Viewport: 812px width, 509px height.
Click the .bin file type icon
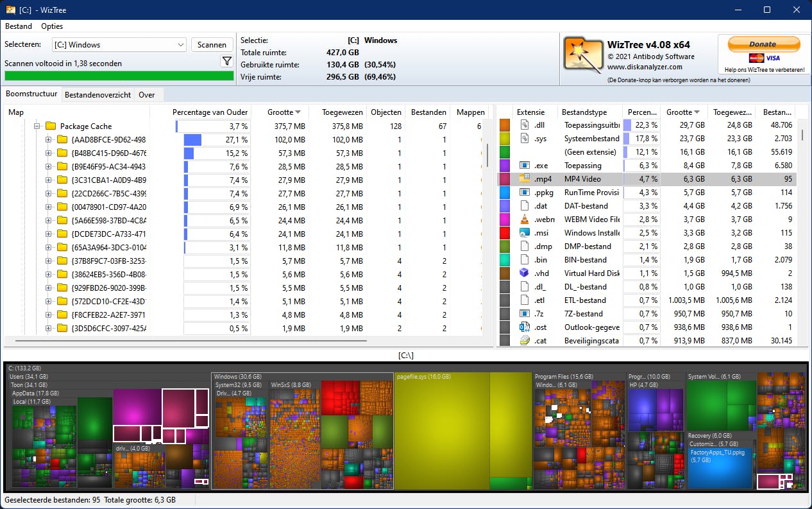[524, 260]
